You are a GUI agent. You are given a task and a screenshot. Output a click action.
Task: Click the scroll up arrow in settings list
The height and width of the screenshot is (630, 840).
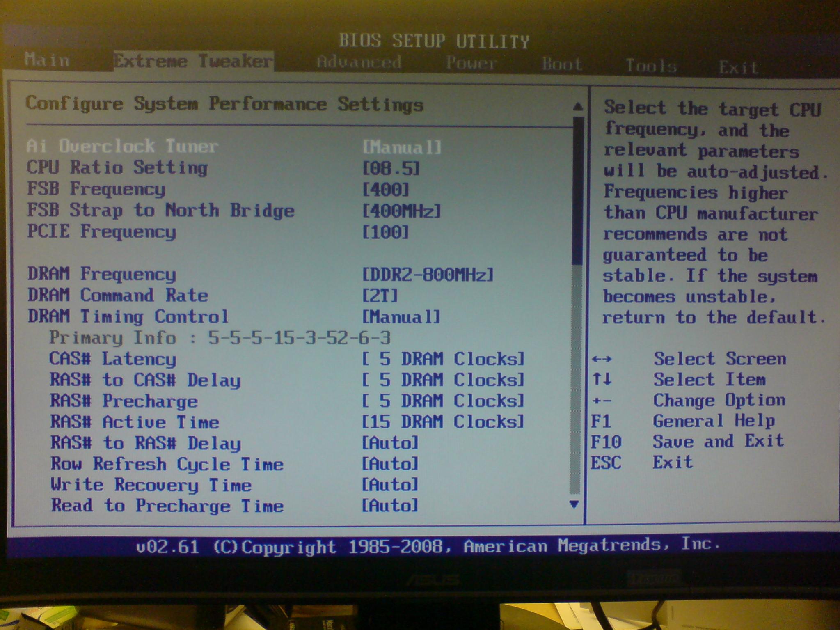(577, 107)
